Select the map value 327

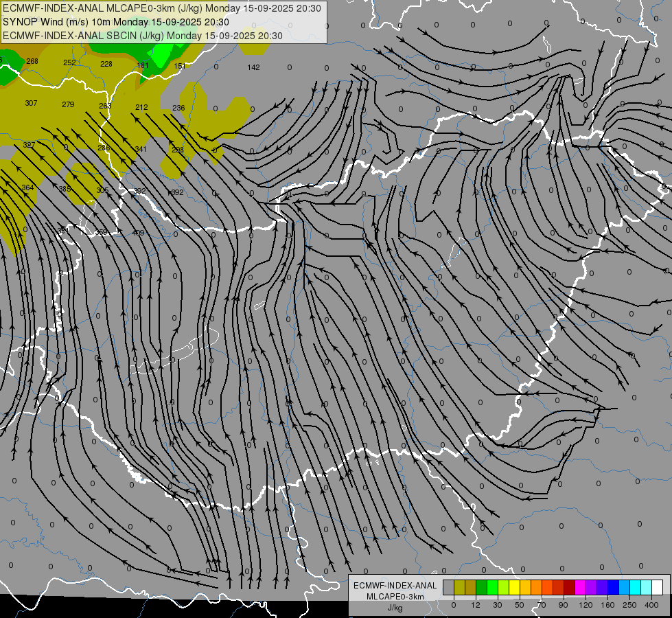click(29, 145)
